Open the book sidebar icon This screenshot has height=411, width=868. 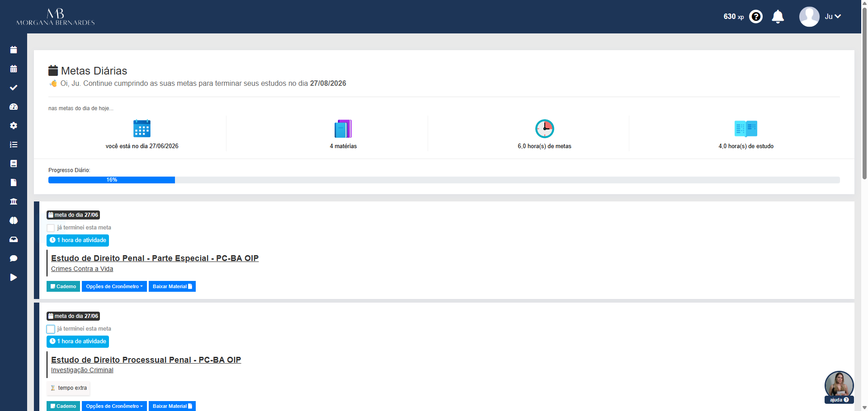coord(14,163)
